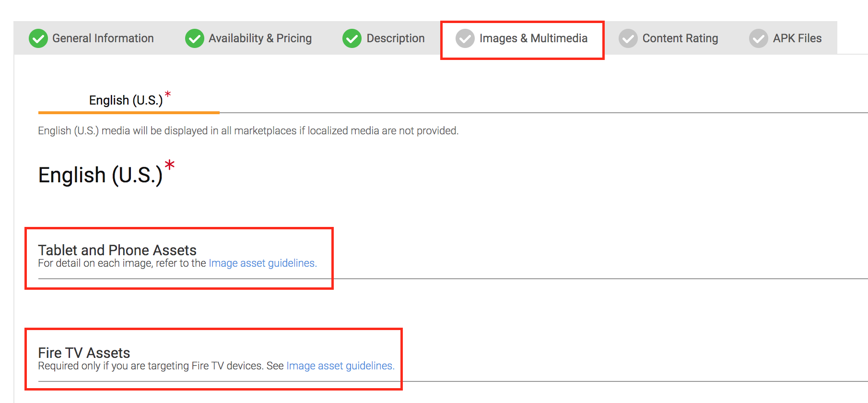Click the green checkmark beside Description

tap(352, 38)
